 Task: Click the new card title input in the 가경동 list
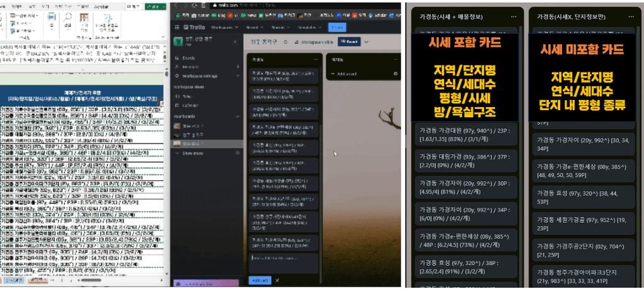coord(284,263)
